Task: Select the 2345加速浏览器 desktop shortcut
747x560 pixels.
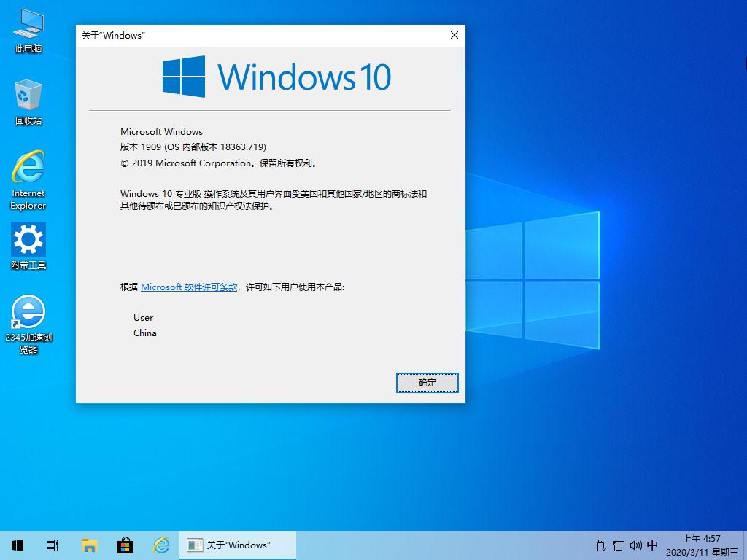Action: [x=28, y=324]
